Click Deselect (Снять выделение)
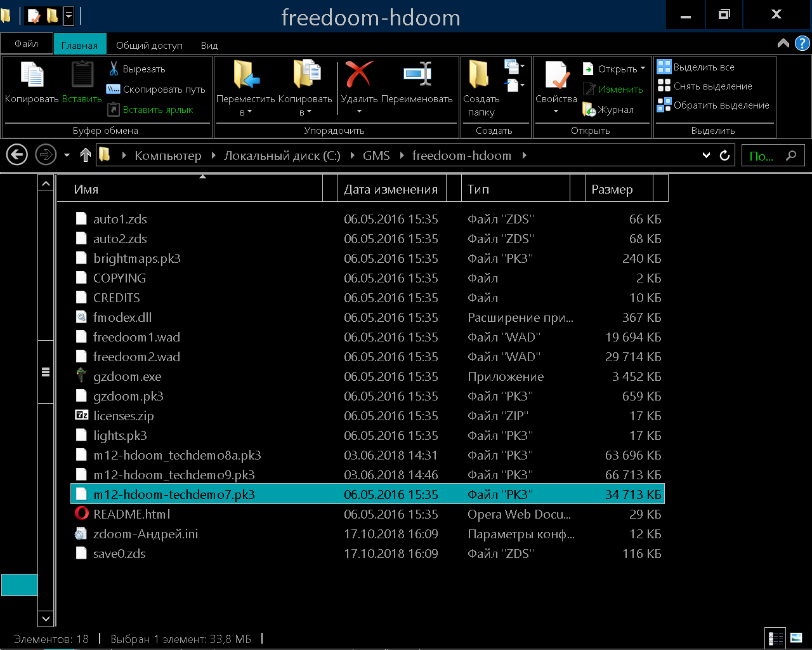 705,86
